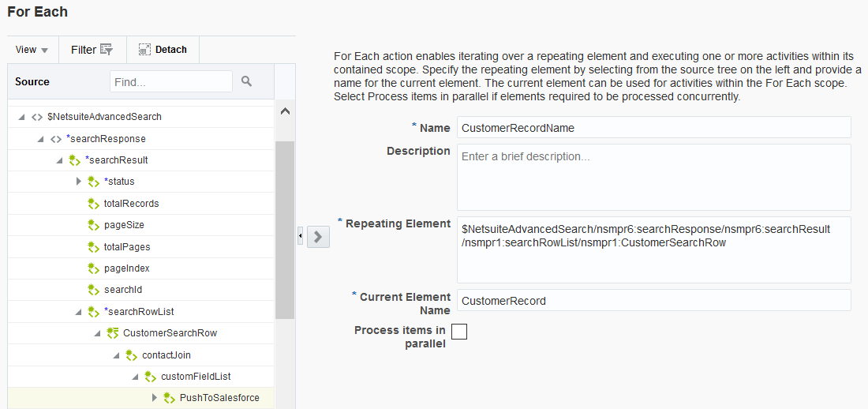
Task: Click the Detach panel icon
Action: (x=144, y=50)
